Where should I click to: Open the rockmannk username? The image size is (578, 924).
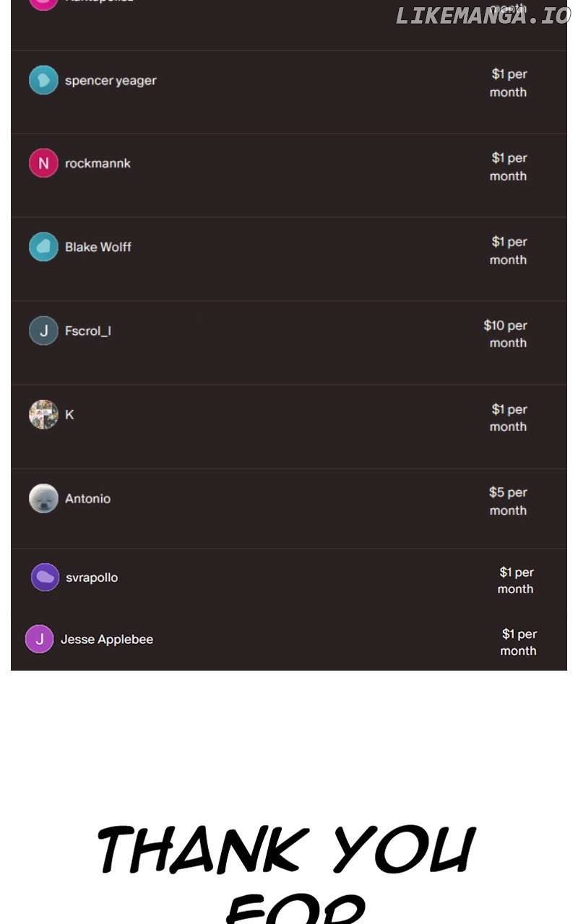coord(98,163)
